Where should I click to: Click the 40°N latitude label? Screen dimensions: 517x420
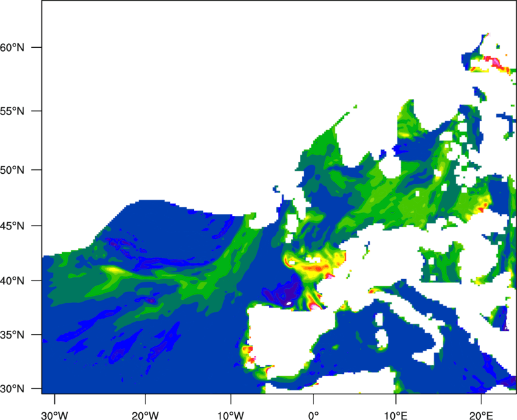tap(12, 280)
